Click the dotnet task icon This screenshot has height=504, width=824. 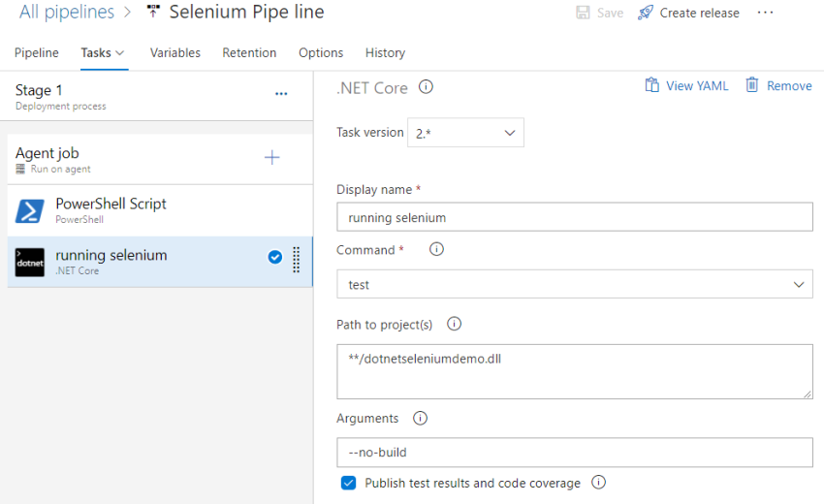coord(30,263)
